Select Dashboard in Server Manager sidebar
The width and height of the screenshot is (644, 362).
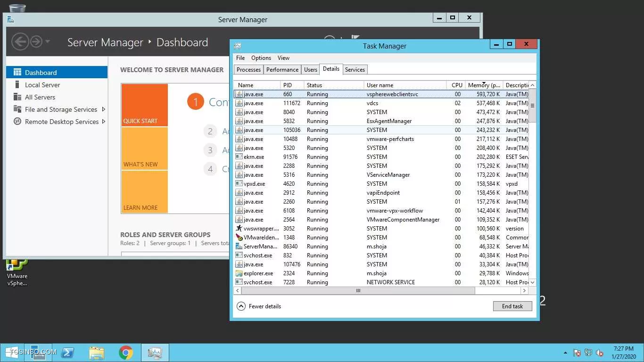[57, 72]
